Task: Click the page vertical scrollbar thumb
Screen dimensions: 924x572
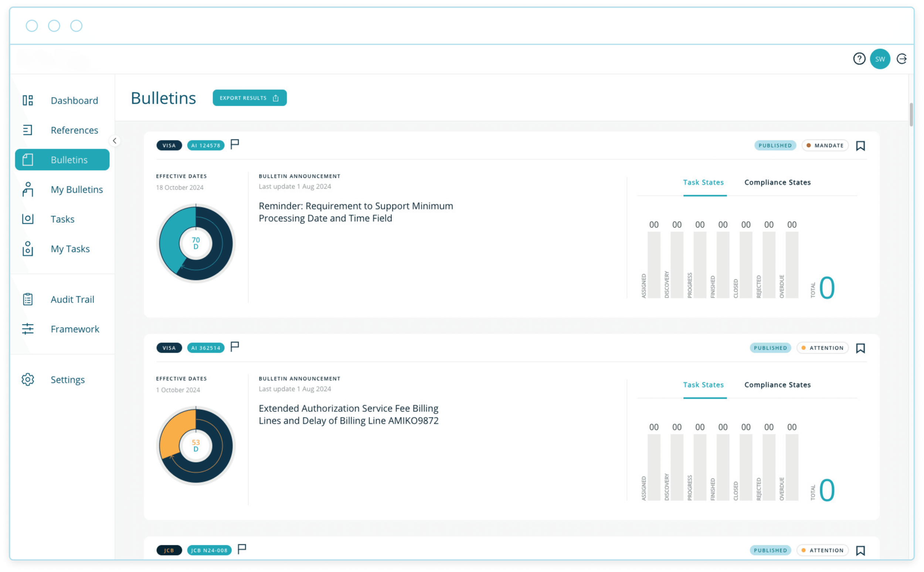Action: [911, 114]
